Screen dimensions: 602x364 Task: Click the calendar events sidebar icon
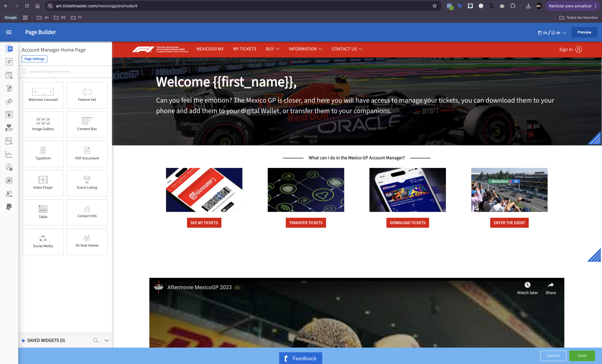(9, 75)
